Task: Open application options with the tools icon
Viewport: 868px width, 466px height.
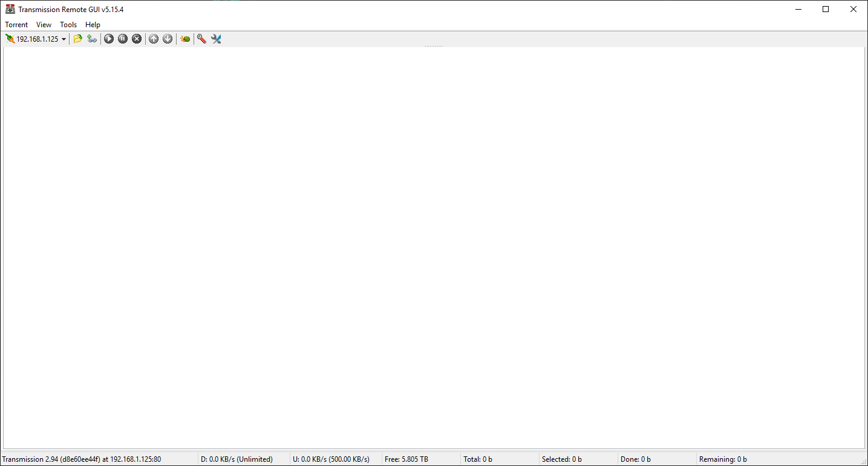Action: pos(216,38)
